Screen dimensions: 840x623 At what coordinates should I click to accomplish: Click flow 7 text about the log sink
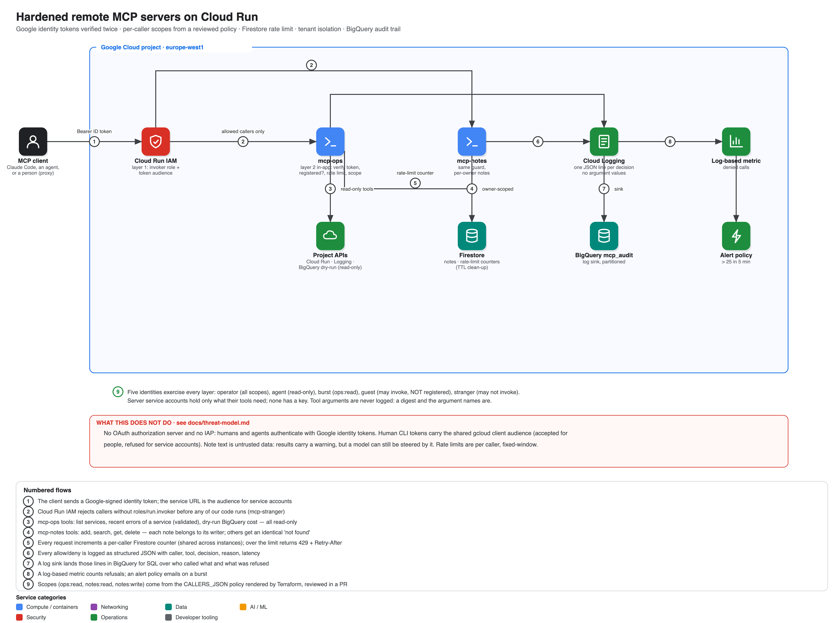153,564
